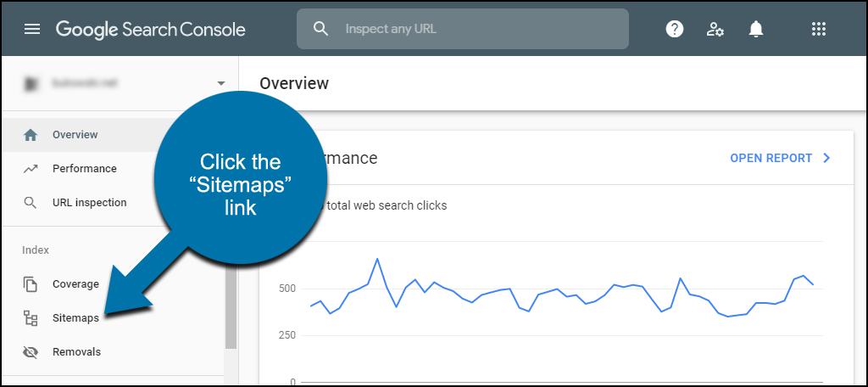
Task: Click the Sitemaps tree icon
Action: click(31, 318)
